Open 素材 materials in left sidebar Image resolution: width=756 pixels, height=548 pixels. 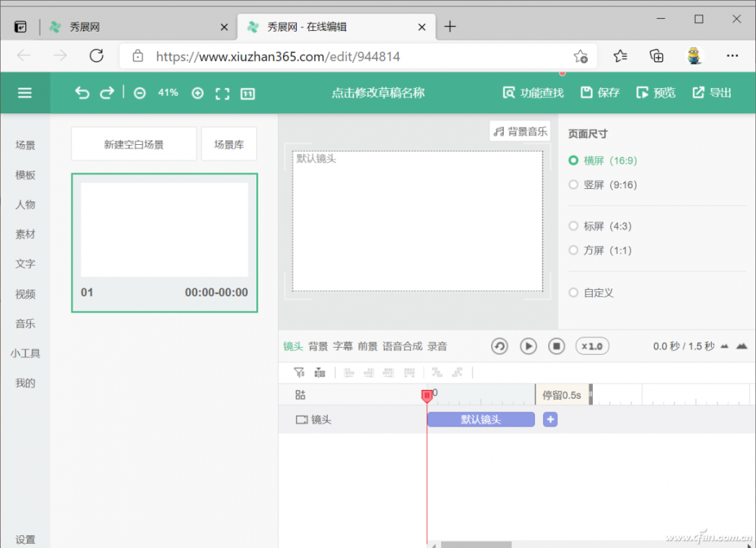(x=25, y=234)
